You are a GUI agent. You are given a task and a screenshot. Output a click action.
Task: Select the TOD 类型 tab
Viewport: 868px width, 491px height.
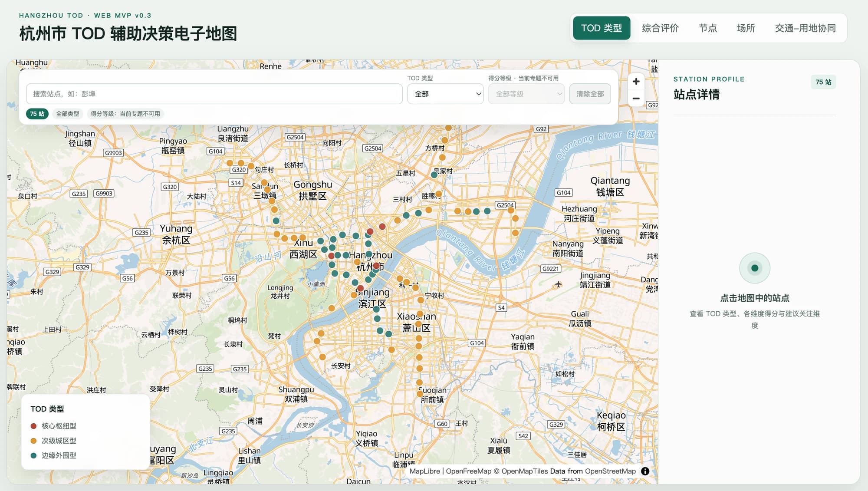(602, 28)
